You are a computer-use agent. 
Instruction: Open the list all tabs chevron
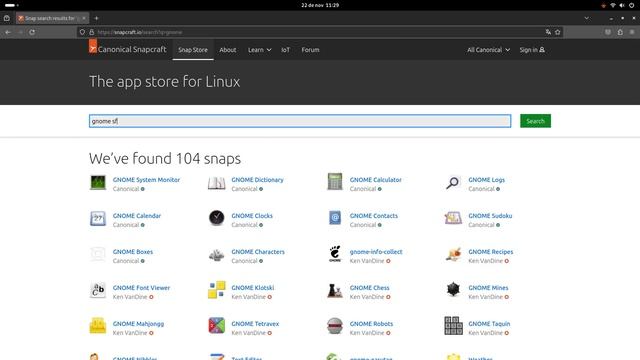(x=587, y=18)
